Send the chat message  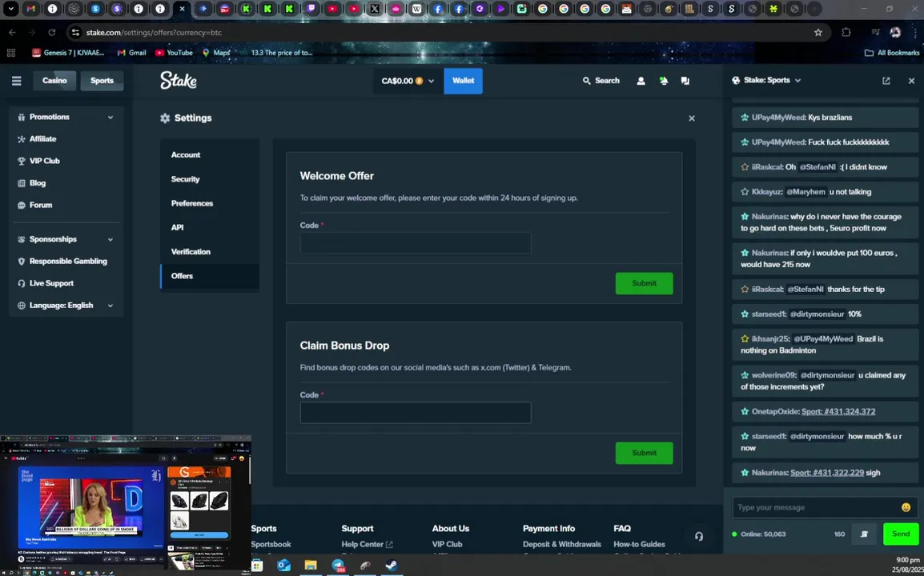click(901, 534)
